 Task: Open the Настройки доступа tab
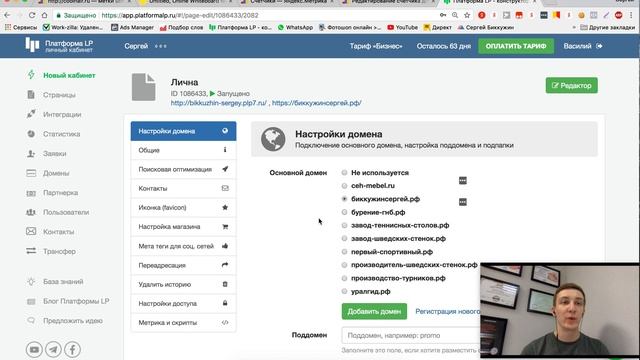pos(183,303)
